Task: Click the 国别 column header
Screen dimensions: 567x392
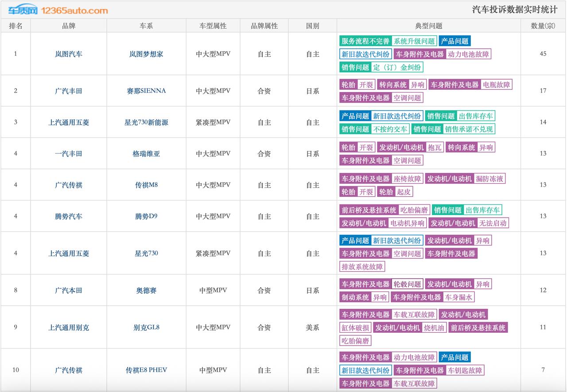Action: point(312,26)
